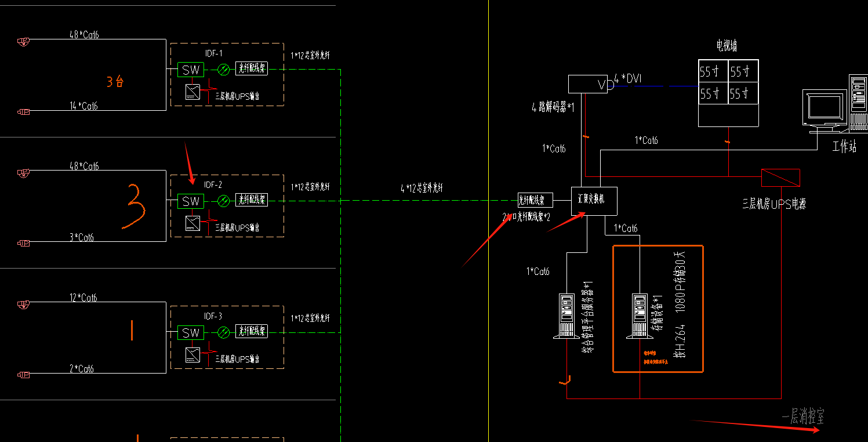This screenshot has width=868, height=442.
Task: Click the green optical transceiver symbol in IDF-1
Action: pyautogui.click(x=224, y=70)
